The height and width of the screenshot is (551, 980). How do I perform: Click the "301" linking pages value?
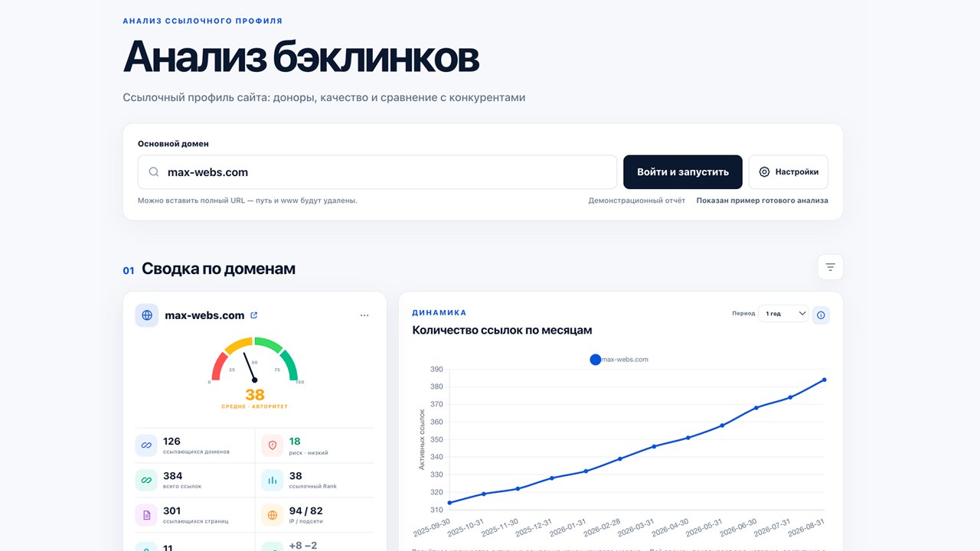(172, 510)
